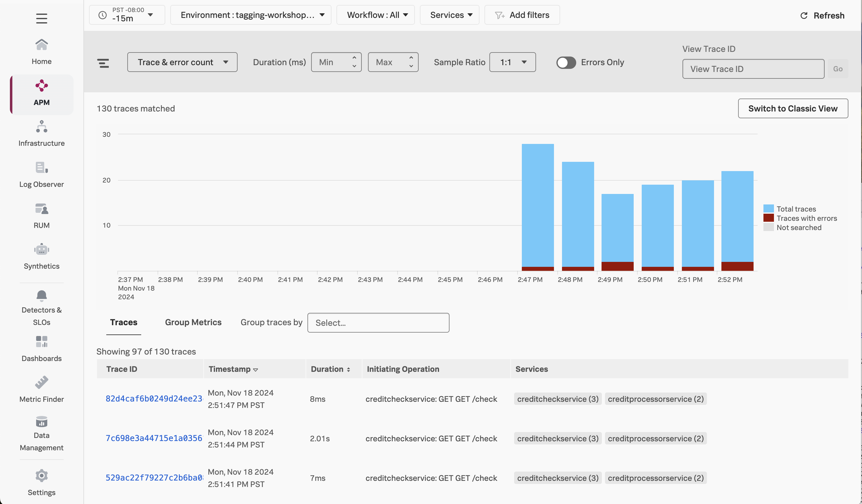Switch to Group Metrics tab
The width and height of the screenshot is (862, 504).
point(193,322)
